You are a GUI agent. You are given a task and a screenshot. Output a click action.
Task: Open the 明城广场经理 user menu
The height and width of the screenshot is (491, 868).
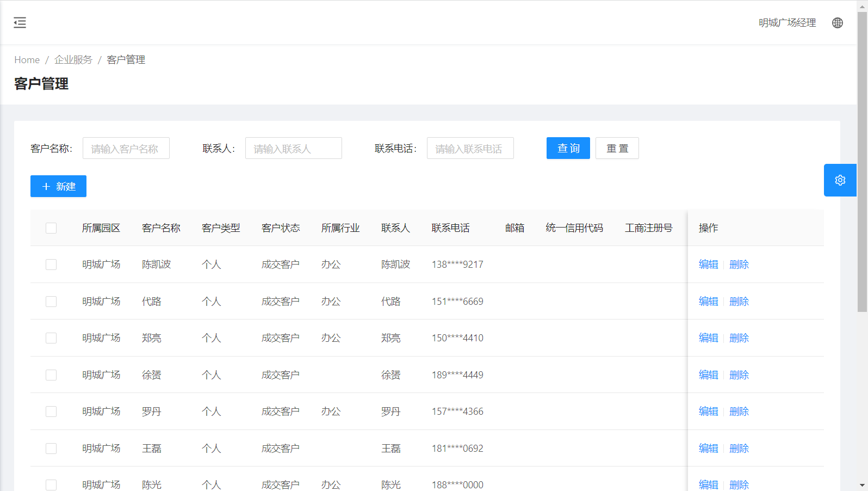(x=787, y=23)
